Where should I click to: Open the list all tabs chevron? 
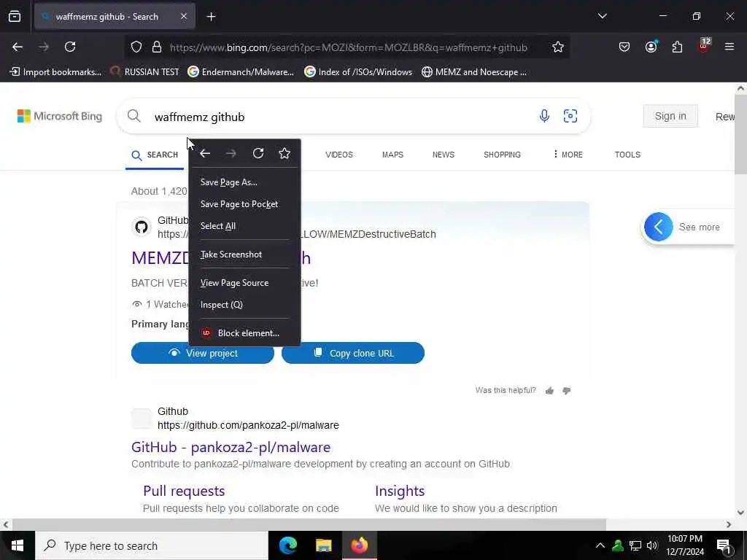click(x=602, y=16)
